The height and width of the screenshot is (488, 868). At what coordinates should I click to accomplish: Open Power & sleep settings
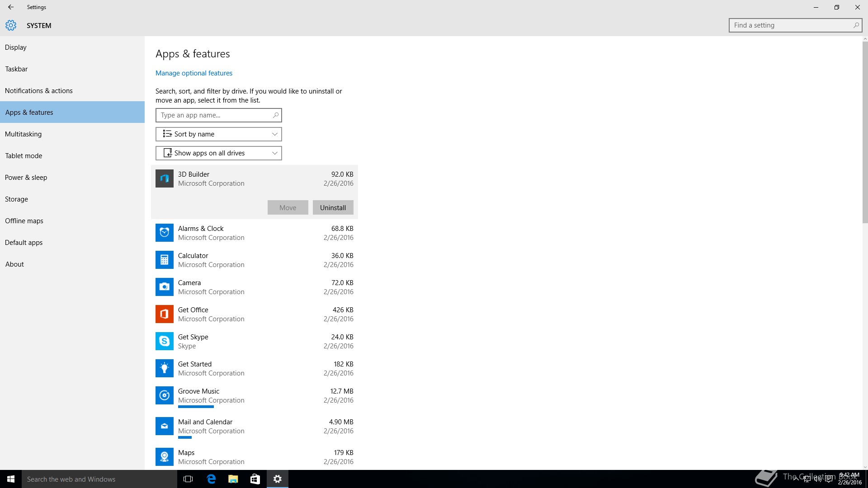tap(72, 178)
